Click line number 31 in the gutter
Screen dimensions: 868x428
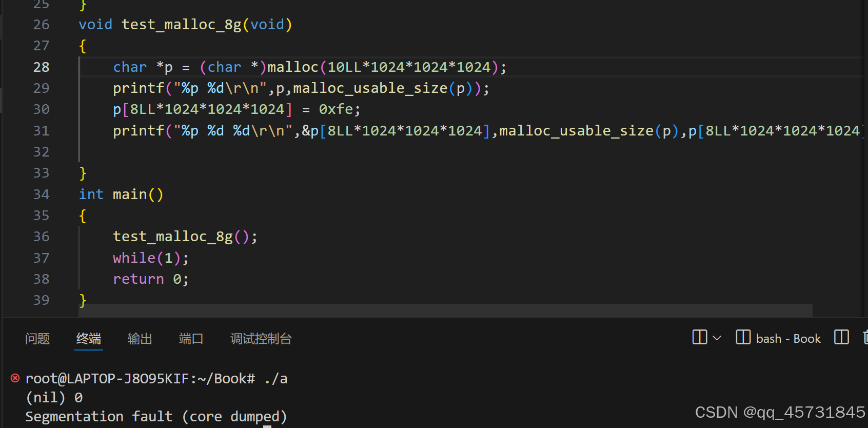coord(42,131)
